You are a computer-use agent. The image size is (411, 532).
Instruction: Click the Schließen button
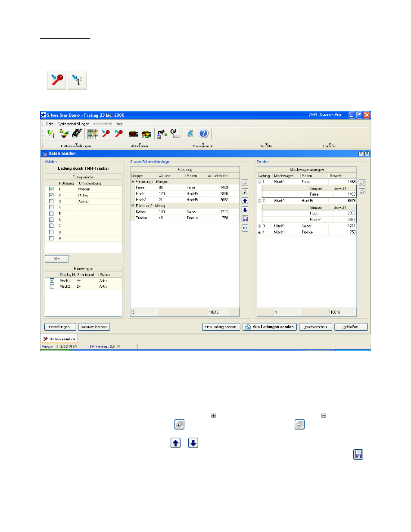pos(351,327)
